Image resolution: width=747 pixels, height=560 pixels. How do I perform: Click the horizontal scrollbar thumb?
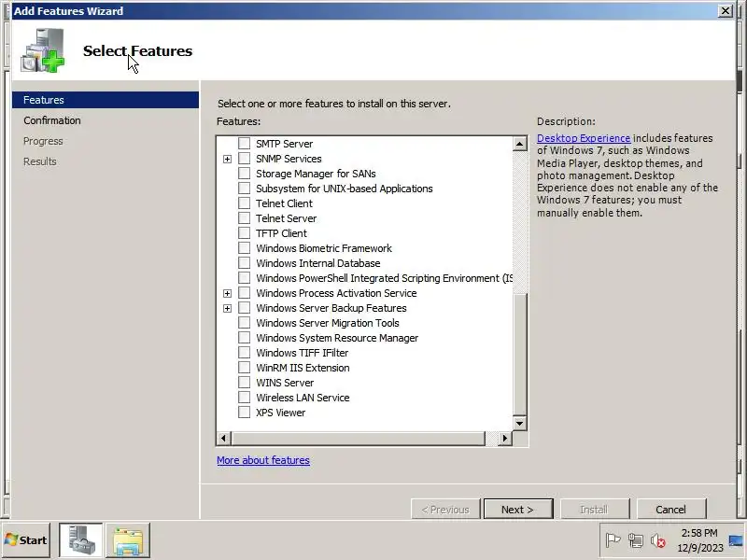pyautogui.click(x=358, y=438)
